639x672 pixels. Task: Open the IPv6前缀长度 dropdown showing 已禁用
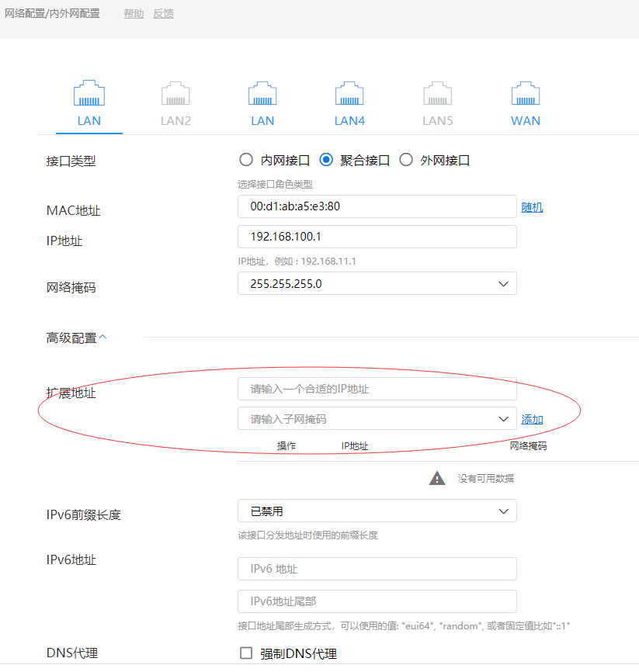(377, 511)
